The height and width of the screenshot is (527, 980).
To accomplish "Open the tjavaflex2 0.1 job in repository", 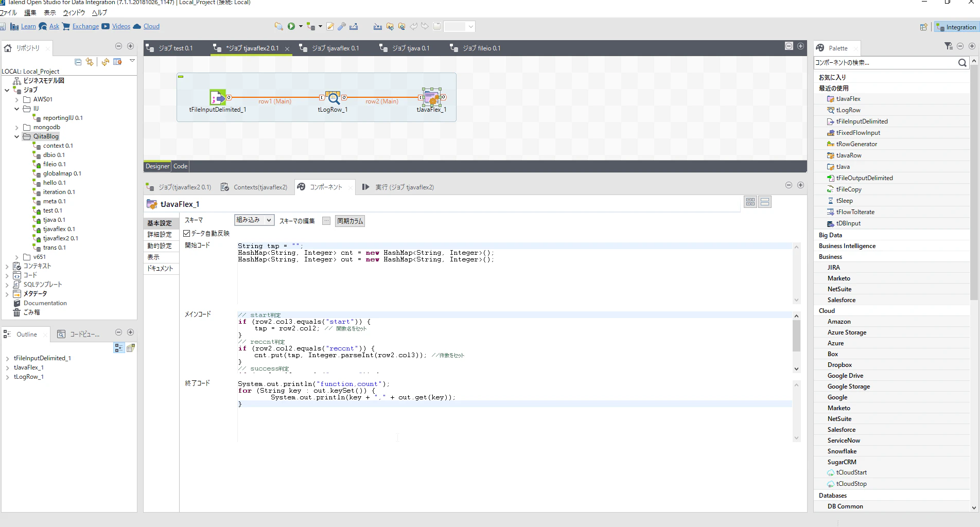I will pos(60,238).
